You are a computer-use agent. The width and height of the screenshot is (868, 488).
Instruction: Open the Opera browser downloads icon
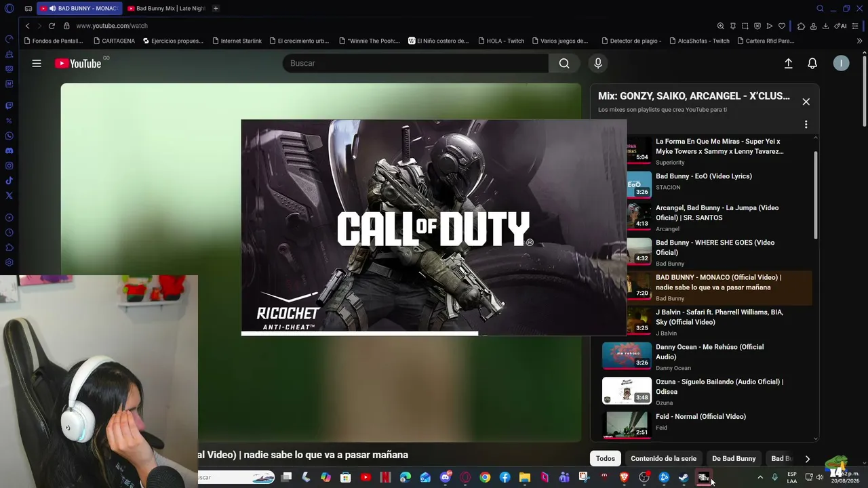pos(825,26)
